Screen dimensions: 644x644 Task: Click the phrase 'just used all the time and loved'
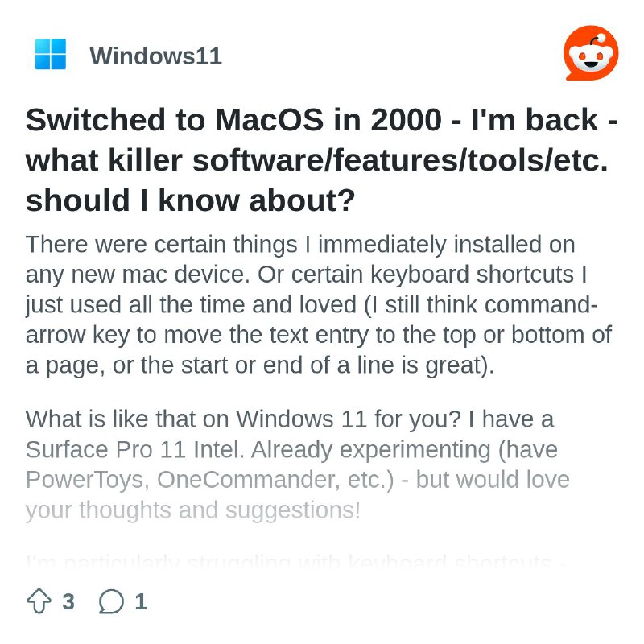coord(191,305)
